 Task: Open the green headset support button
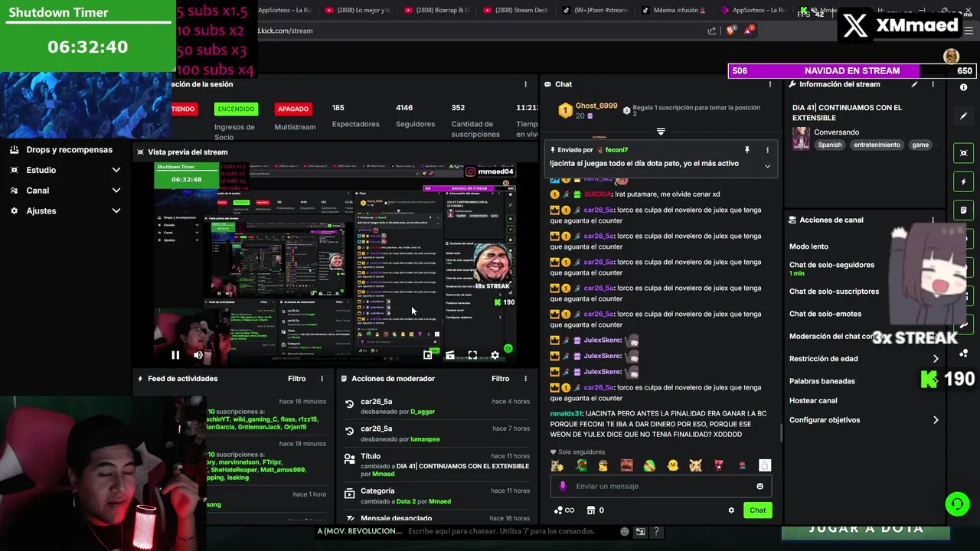click(x=957, y=504)
